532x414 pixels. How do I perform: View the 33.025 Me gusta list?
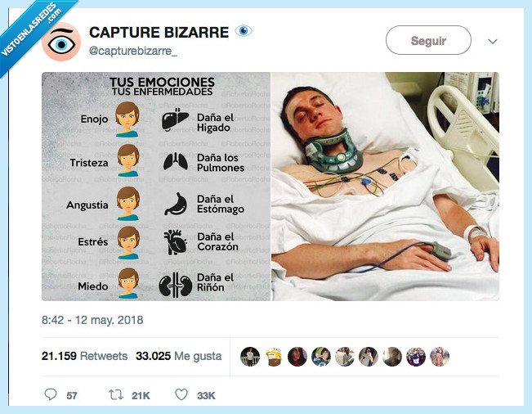(178, 356)
